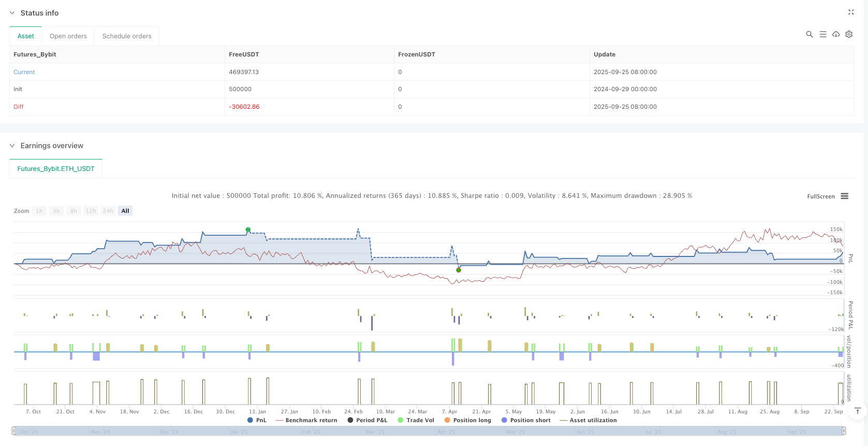The image size is (868, 446).
Task: Select the Futures_Bybit.ETH_USDT tab
Action: tap(56, 168)
